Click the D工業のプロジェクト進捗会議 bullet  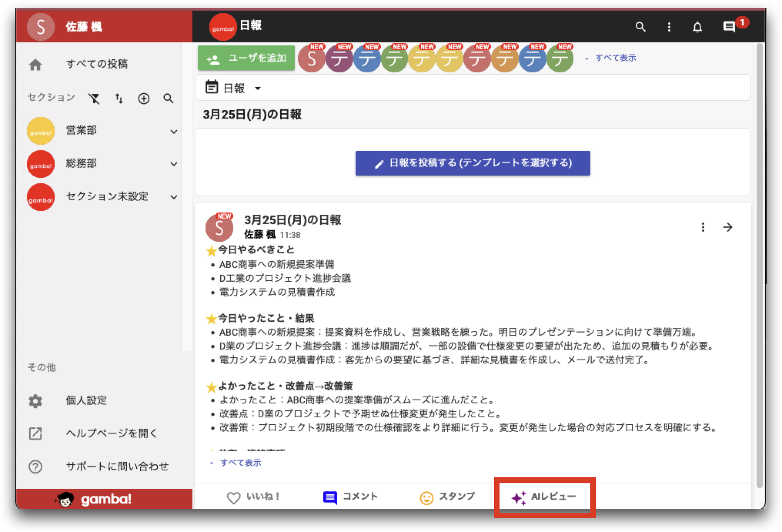[x=285, y=278]
